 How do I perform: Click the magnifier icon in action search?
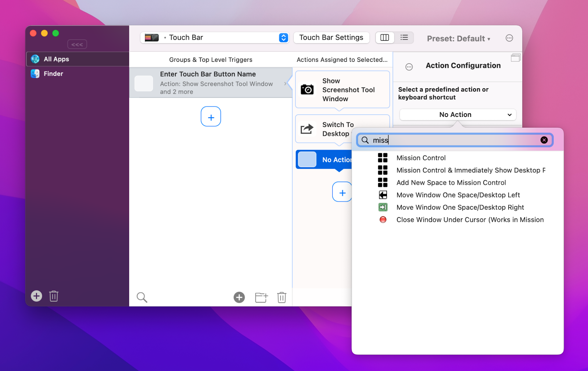365,140
